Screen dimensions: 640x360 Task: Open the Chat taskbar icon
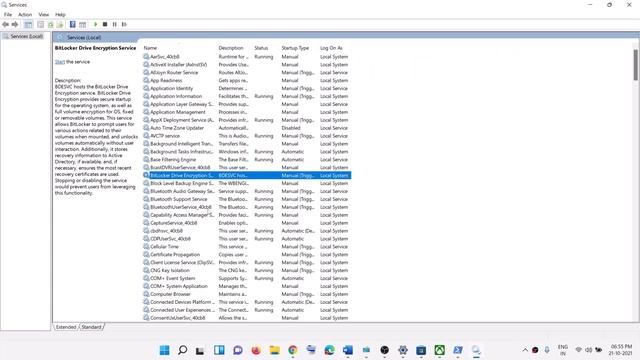[x=238, y=350]
